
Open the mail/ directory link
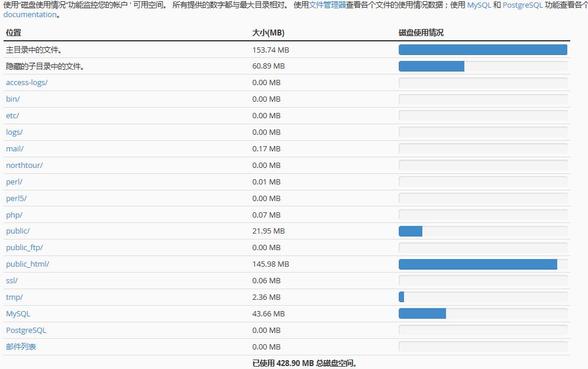point(14,148)
